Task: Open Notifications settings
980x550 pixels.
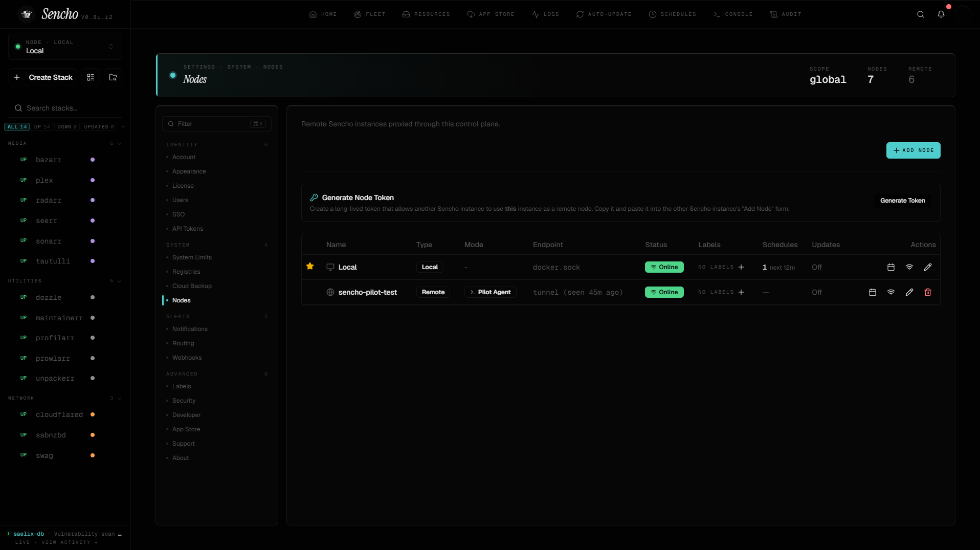Action: pos(190,329)
